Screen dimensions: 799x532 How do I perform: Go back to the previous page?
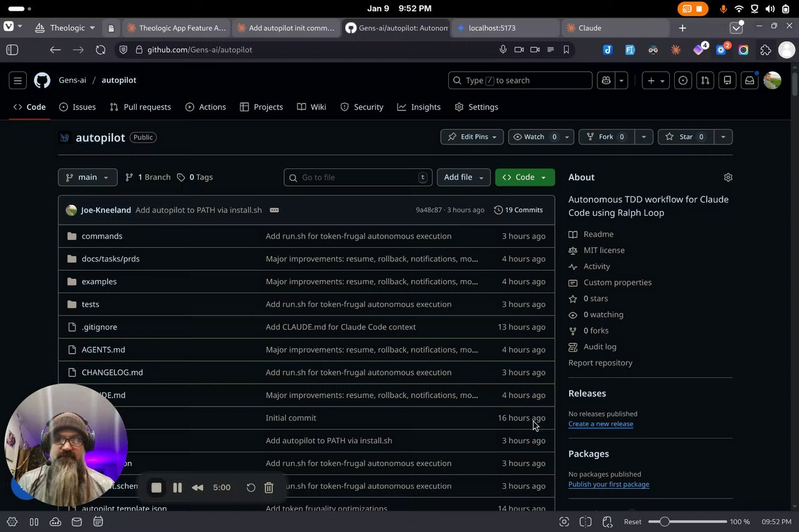pyautogui.click(x=56, y=50)
